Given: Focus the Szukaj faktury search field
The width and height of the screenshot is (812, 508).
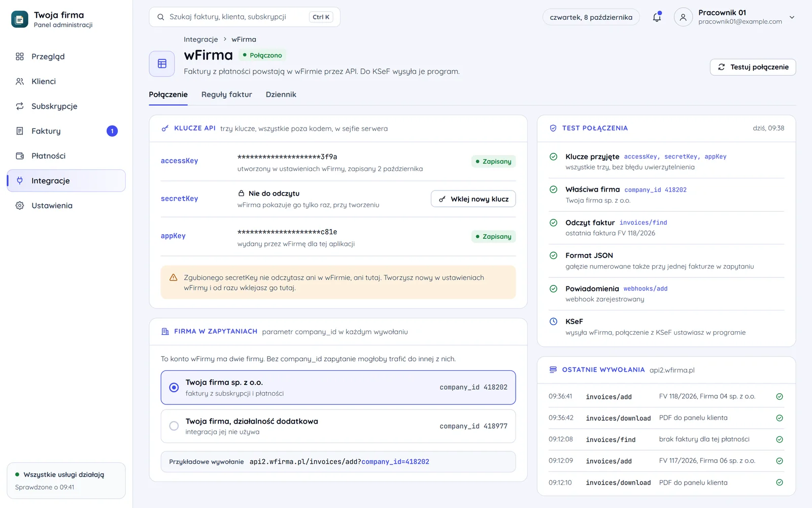Looking at the screenshot, I should coord(245,17).
